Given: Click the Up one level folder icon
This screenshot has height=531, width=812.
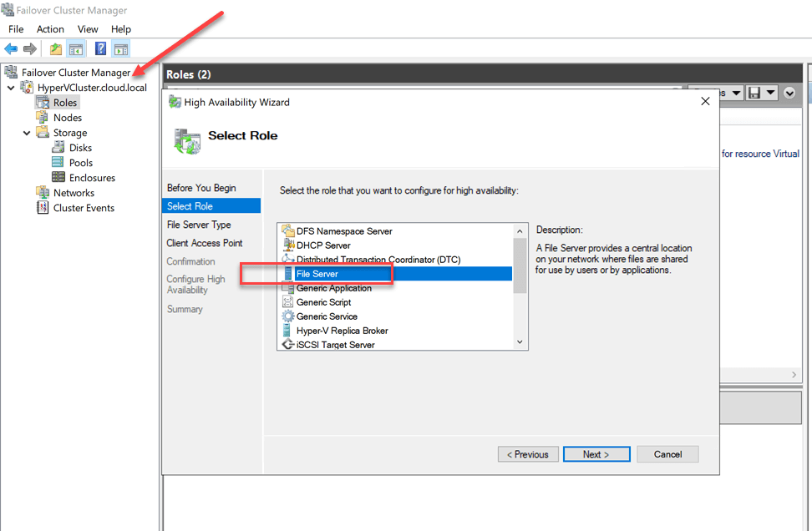Looking at the screenshot, I should [55, 49].
